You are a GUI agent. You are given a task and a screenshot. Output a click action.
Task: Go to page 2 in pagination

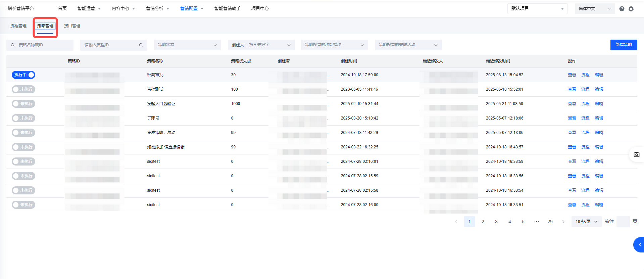pyautogui.click(x=483, y=222)
